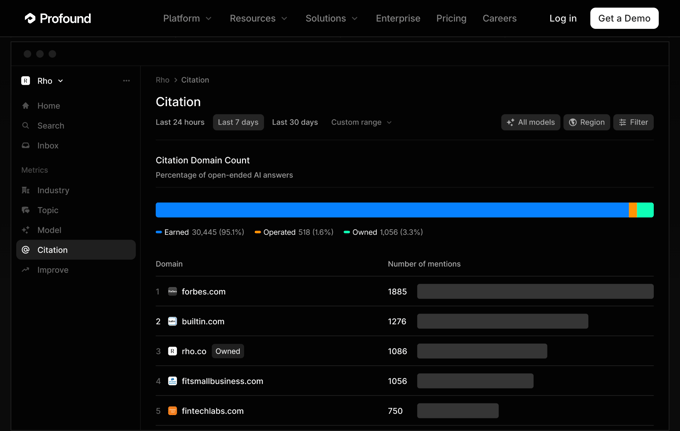
Task: Click the Rho breadcrumb link
Action: click(162, 80)
